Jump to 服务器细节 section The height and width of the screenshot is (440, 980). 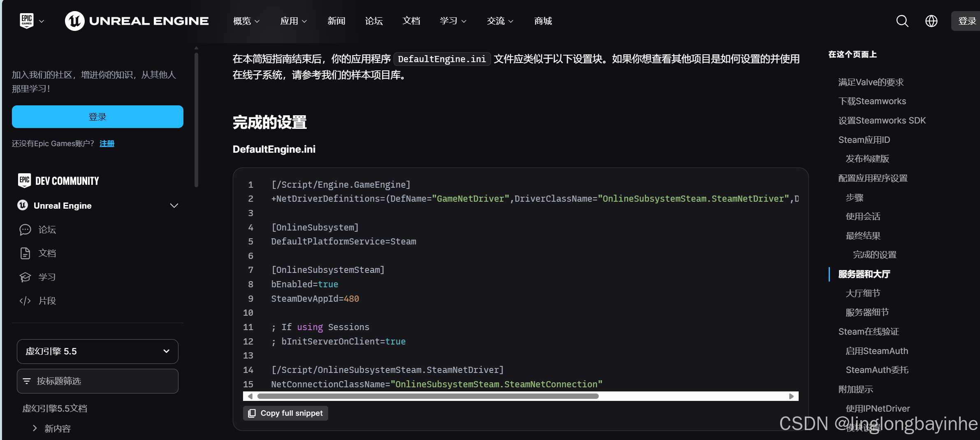[867, 312]
